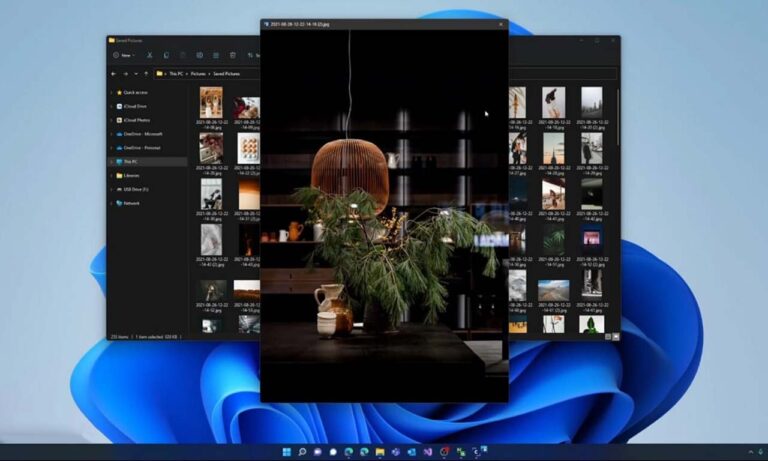Switch to details view icon in status bar

[608, 337]
